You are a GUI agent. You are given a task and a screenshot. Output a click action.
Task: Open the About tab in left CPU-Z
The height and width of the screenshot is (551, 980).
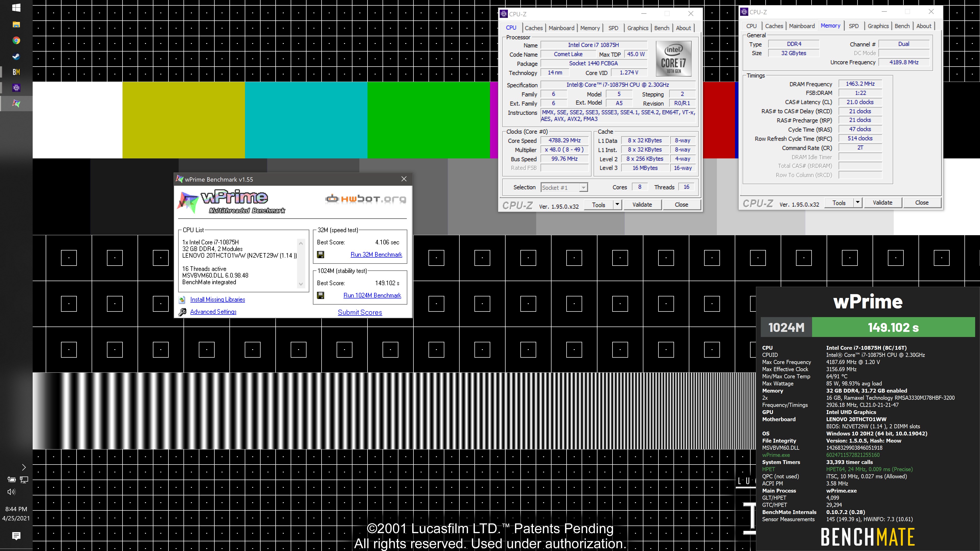tap(683, 28)
